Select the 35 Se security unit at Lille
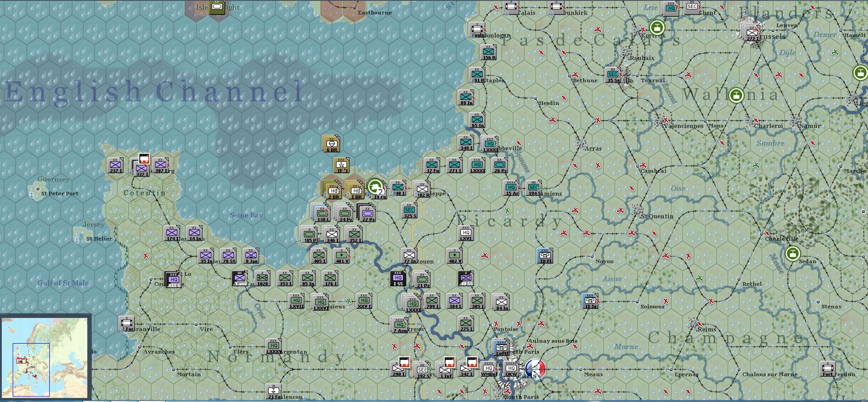This screenshot has height=402, width=868. 613,75
